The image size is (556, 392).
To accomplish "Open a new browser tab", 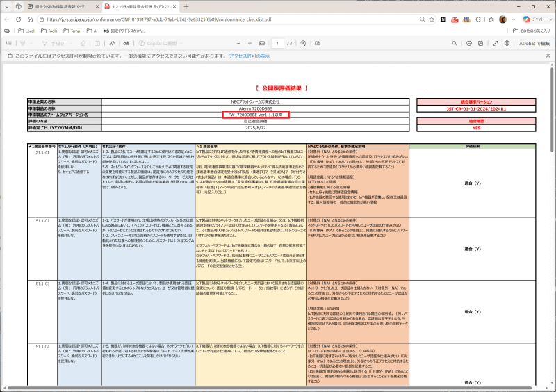I will [x=186, y=7].
